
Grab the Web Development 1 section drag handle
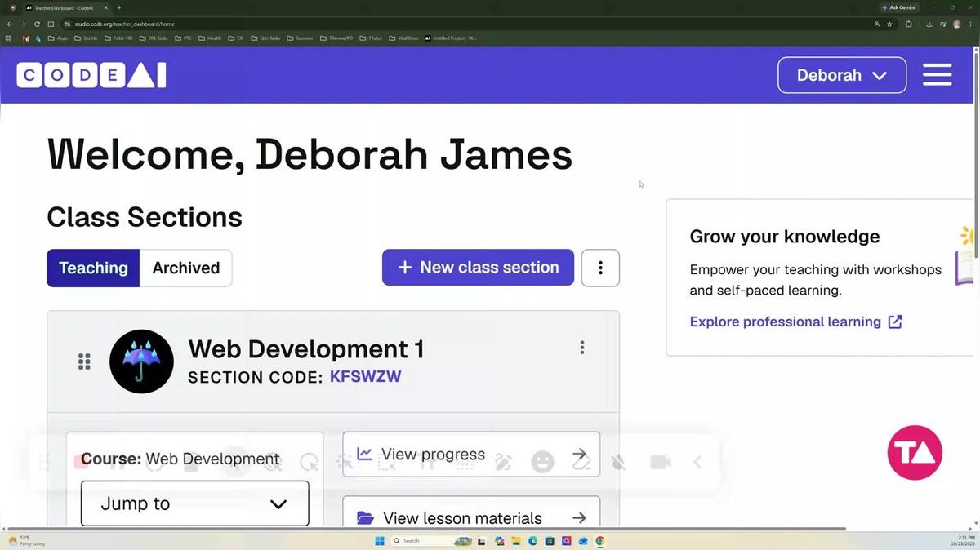coord(84,361)
